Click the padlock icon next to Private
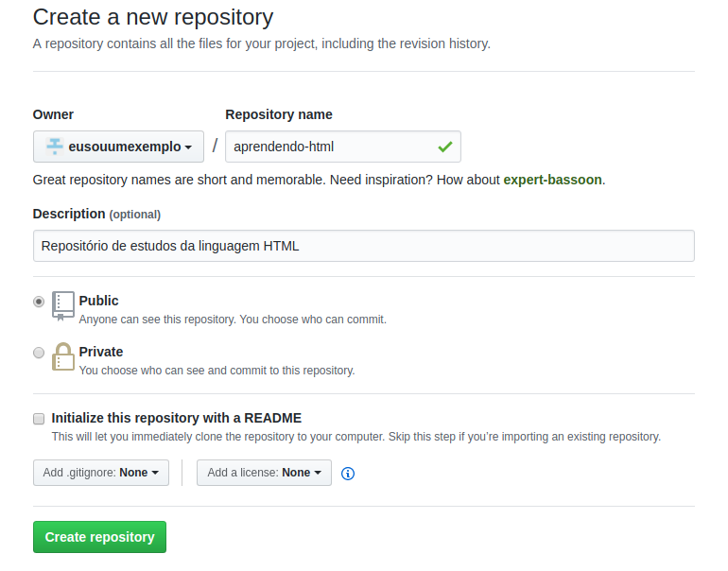This screenshot has height=571, width=728. 63,356
